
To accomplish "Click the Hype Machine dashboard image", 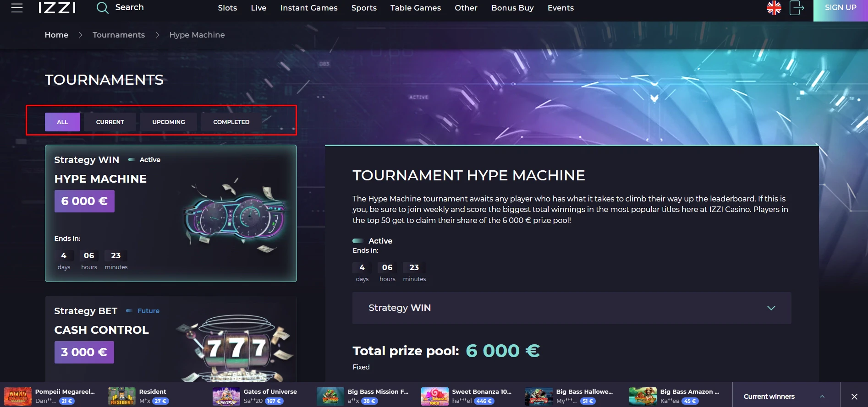I will click(x=236, y=216).
